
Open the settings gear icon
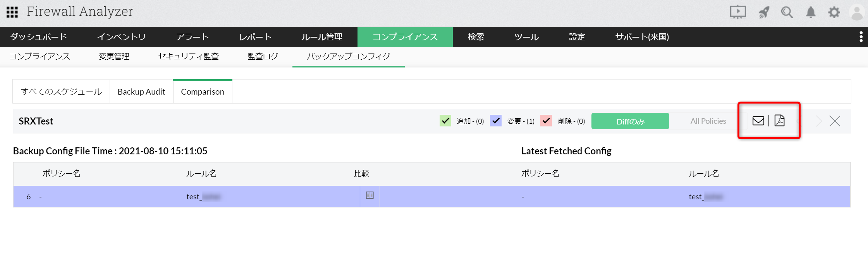[x=834, y=12]
